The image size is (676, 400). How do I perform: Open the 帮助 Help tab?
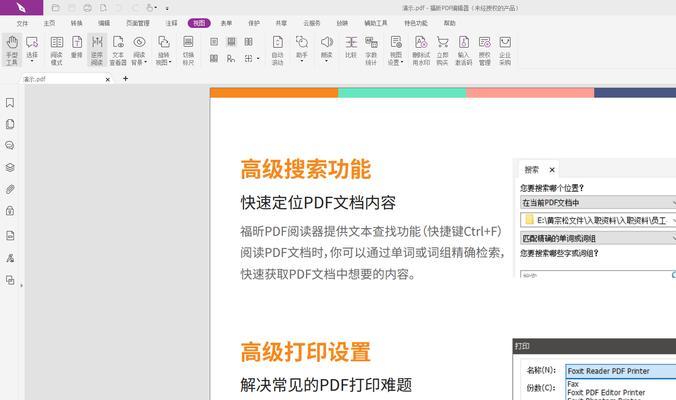(449, 23)
